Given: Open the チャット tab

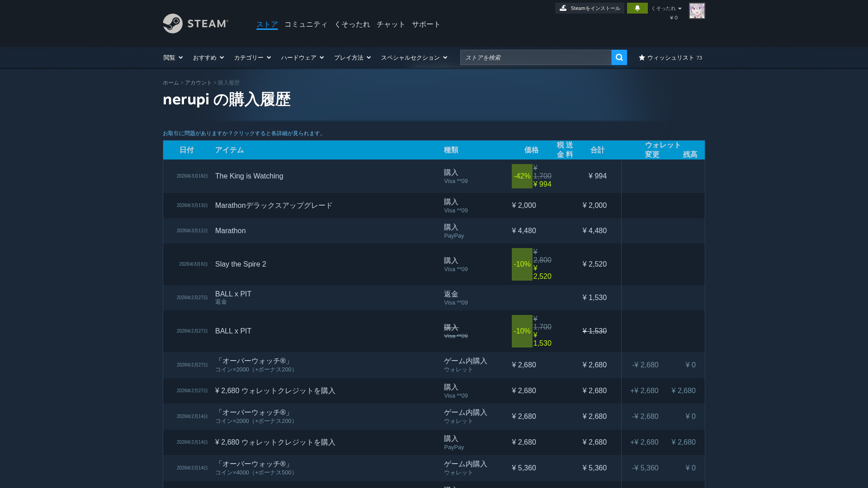Looking at the screenshot, I should click(x=391, y=24).
